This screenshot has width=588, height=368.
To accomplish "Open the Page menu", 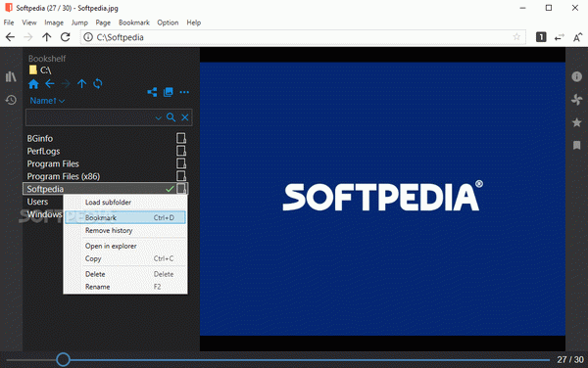I will click(x=103, y=23).
